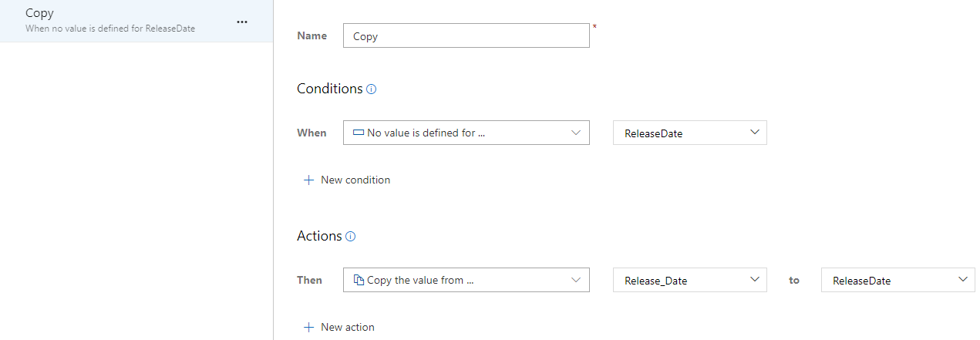Open the ReleaseDate field dropdown in Conditions

pos(689,133)
